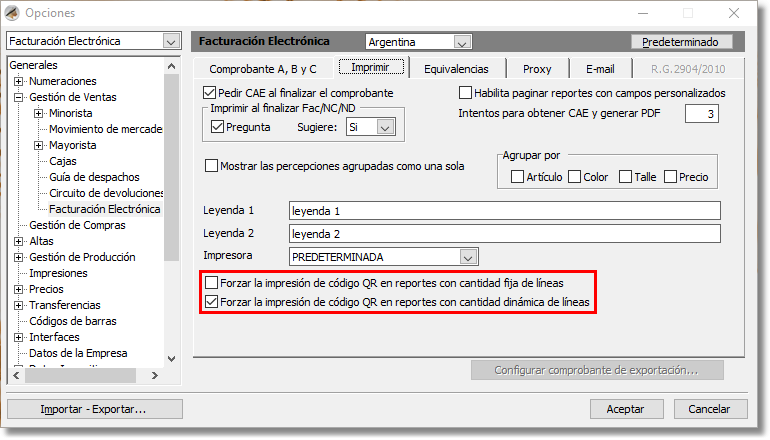The image size is (770, 440).
Task: Open the Argentina country dropdown
Action: 462,42
